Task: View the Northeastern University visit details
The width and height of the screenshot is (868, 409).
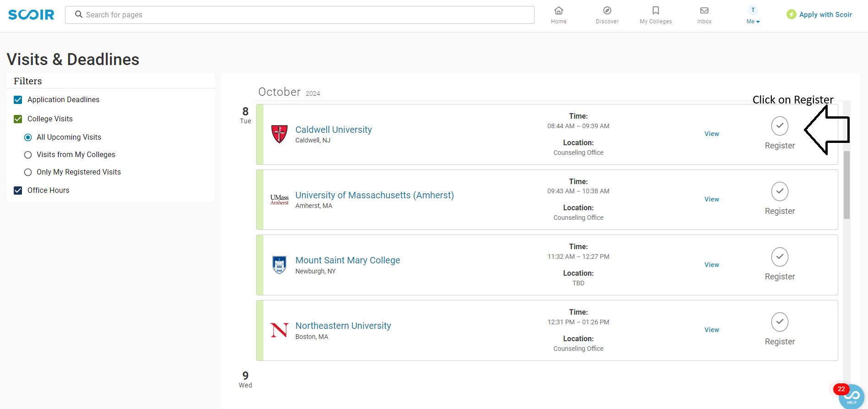Action: (x=712, y=330)
